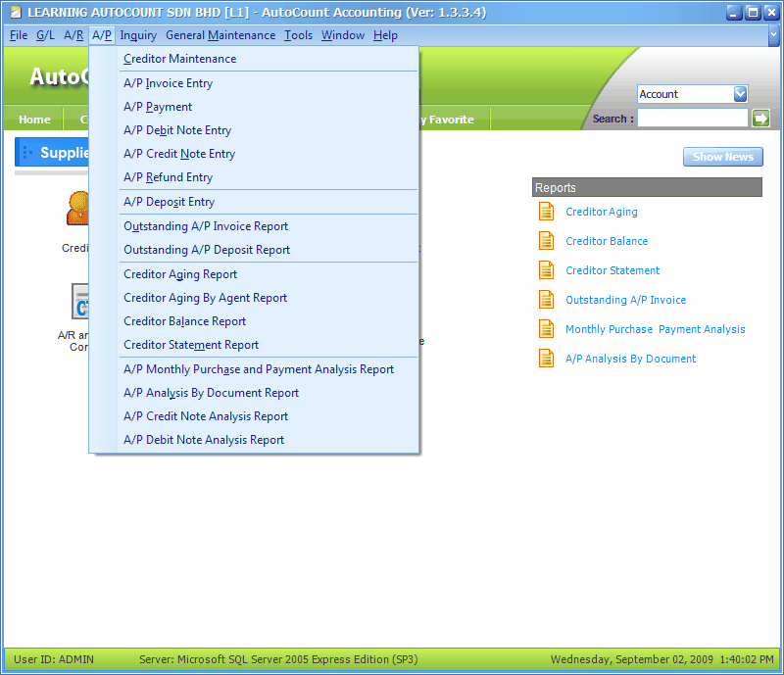Screen dimensions: 784x675
Task: Click the A/P Analysis By Document icon
Action: pos(546,359)
